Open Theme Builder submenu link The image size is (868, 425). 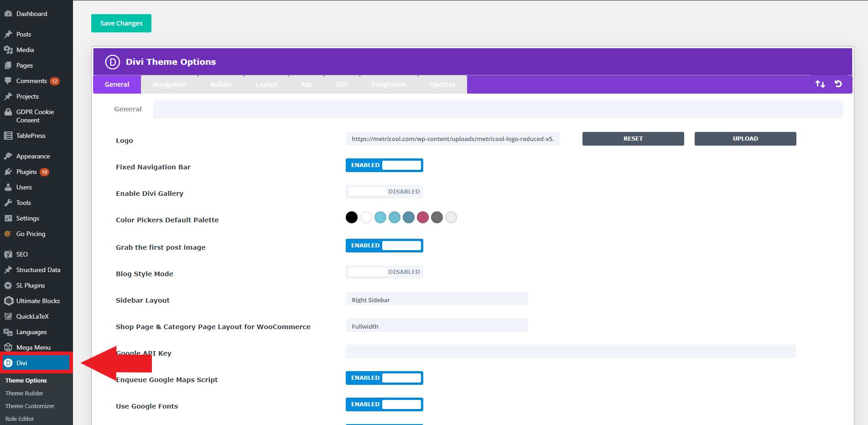coord(24,393)
